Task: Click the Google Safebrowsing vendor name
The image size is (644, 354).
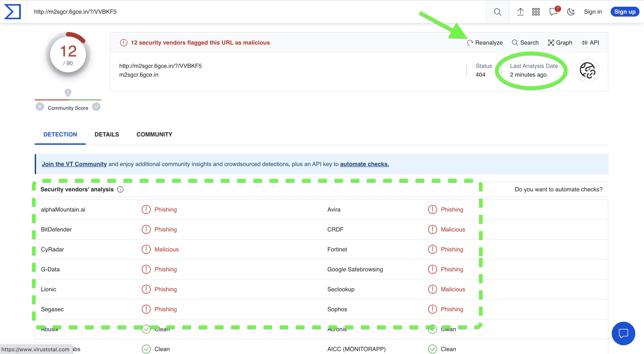Action: (x=355, y=269)
